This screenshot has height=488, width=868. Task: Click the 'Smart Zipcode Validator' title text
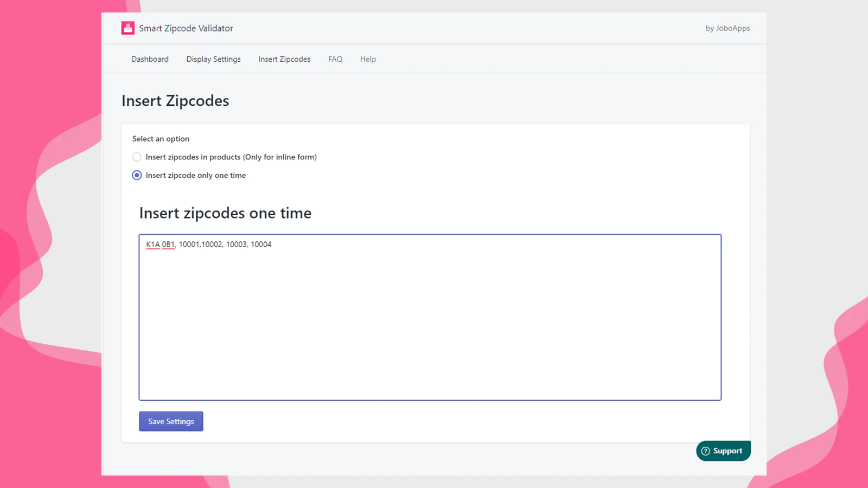186,28
